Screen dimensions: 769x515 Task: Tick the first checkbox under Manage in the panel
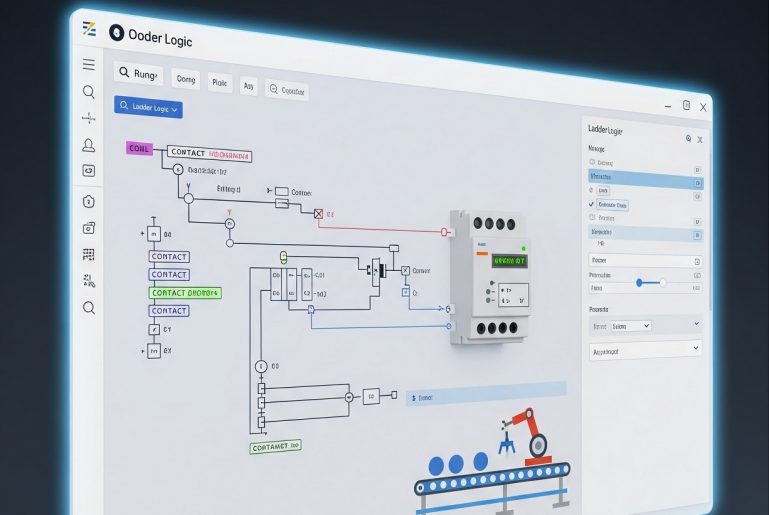pos(592,161)
